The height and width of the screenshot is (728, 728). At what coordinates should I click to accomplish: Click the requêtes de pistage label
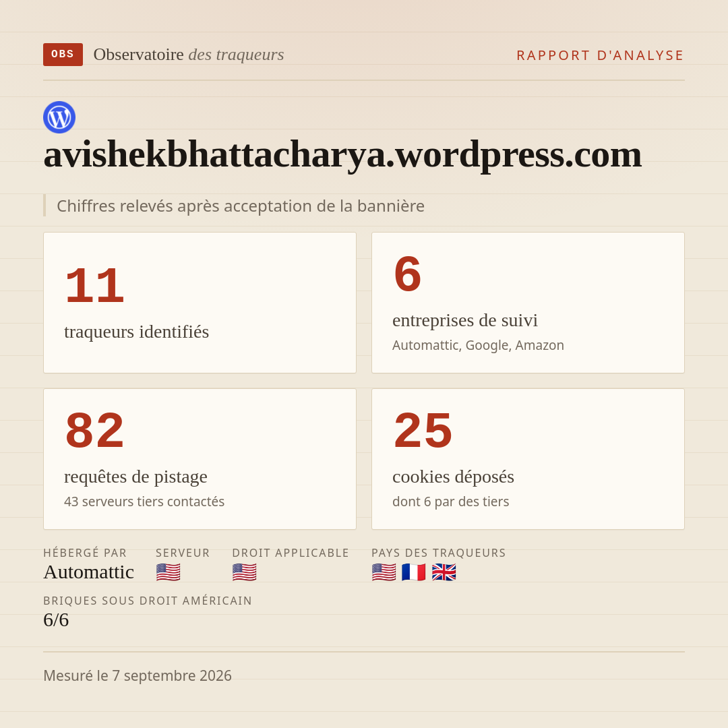point(135,477)
